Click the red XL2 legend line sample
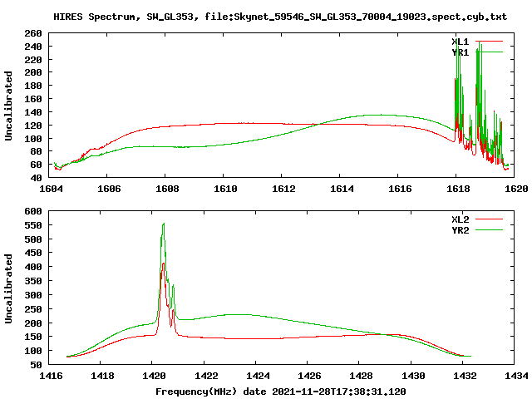 pos(489,219)
